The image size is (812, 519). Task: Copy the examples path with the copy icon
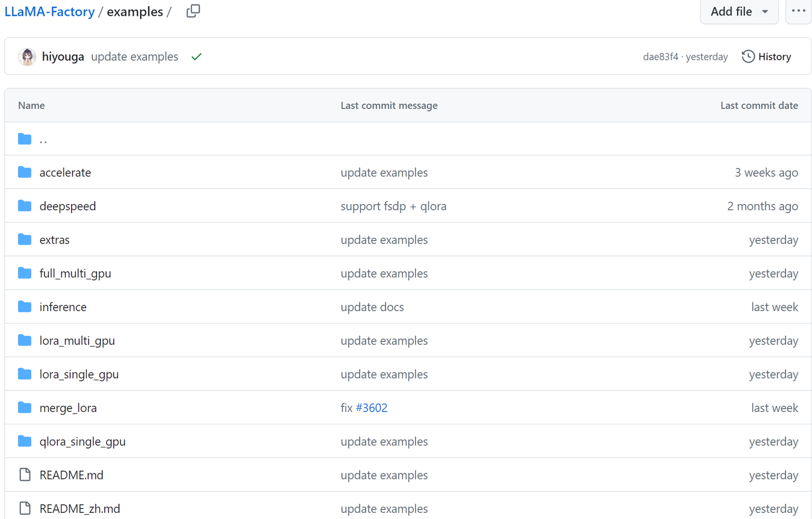[x=193, y=11]
